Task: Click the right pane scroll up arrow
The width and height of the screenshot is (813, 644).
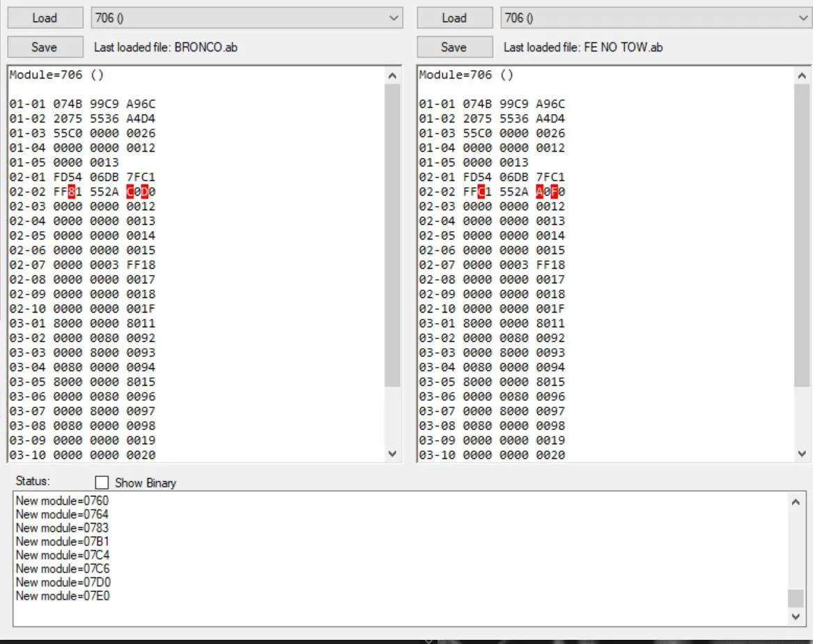Action: pos(802,76)
